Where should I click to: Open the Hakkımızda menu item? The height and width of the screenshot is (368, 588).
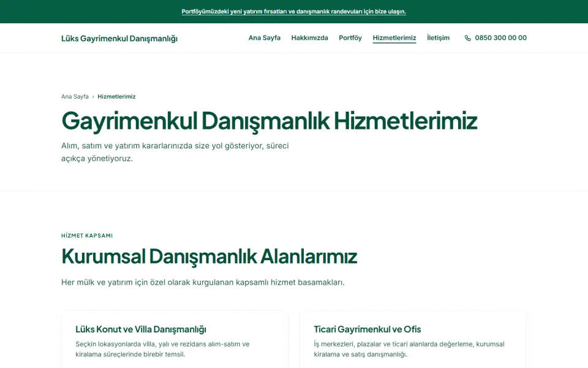pos(309,38)
